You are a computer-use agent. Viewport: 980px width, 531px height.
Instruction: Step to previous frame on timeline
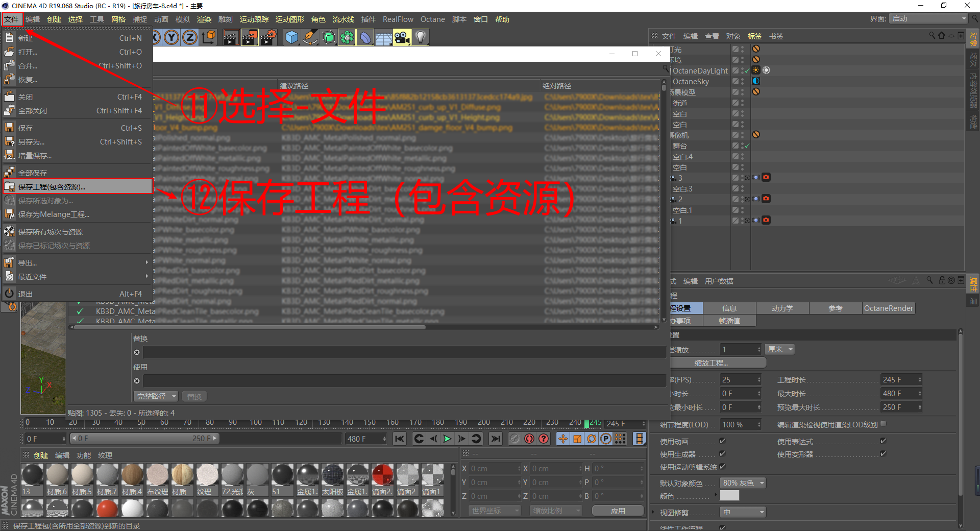[433, 439]
